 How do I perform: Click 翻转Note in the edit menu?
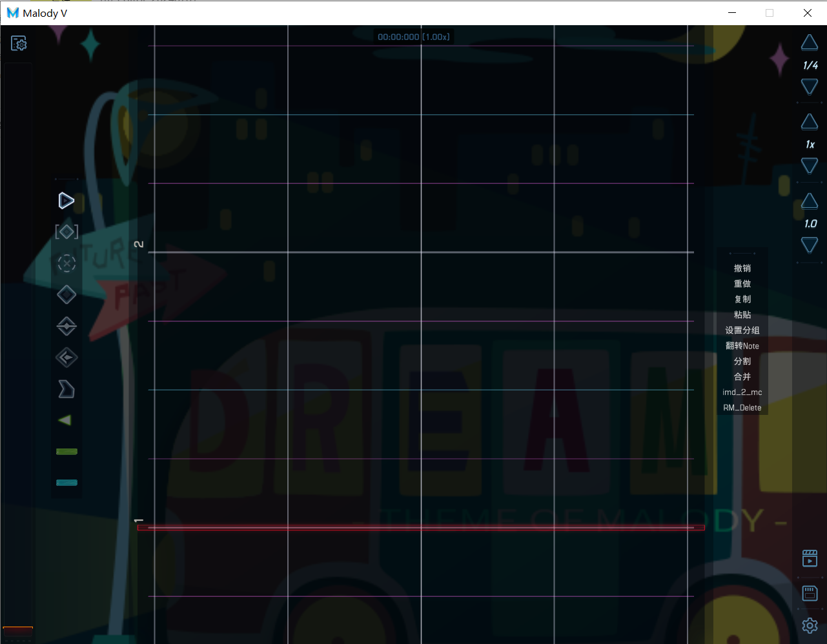click(742, 346)
